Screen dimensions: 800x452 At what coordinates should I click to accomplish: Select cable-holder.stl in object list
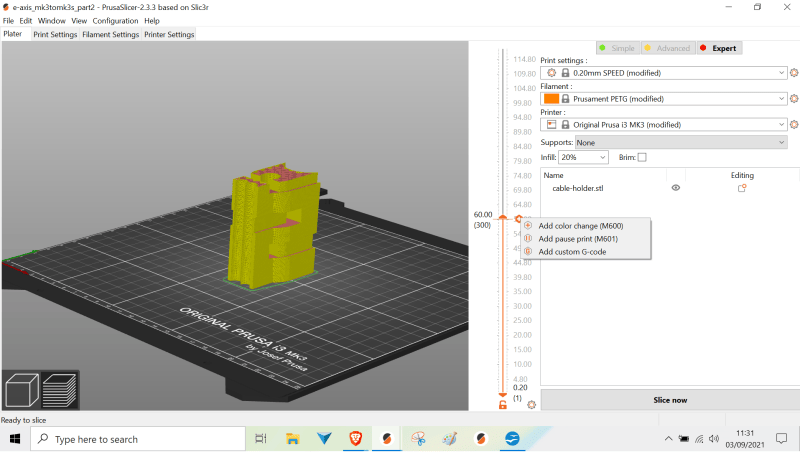coord(578,188)
